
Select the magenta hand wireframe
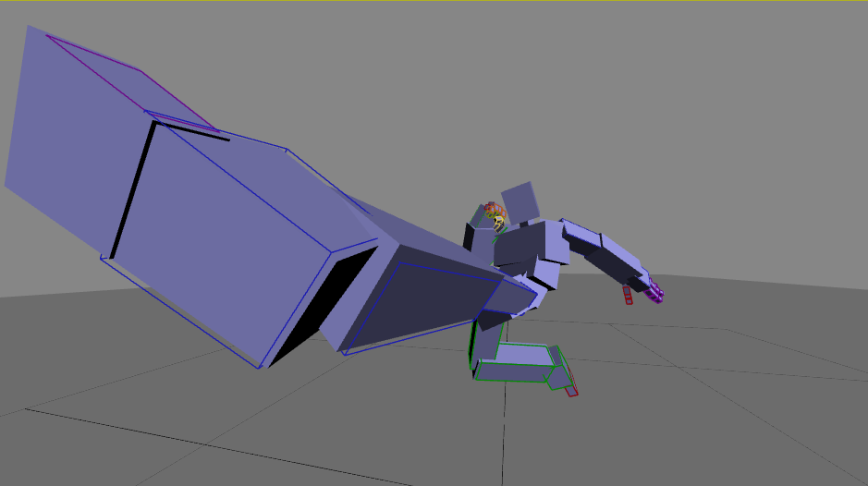654,291
